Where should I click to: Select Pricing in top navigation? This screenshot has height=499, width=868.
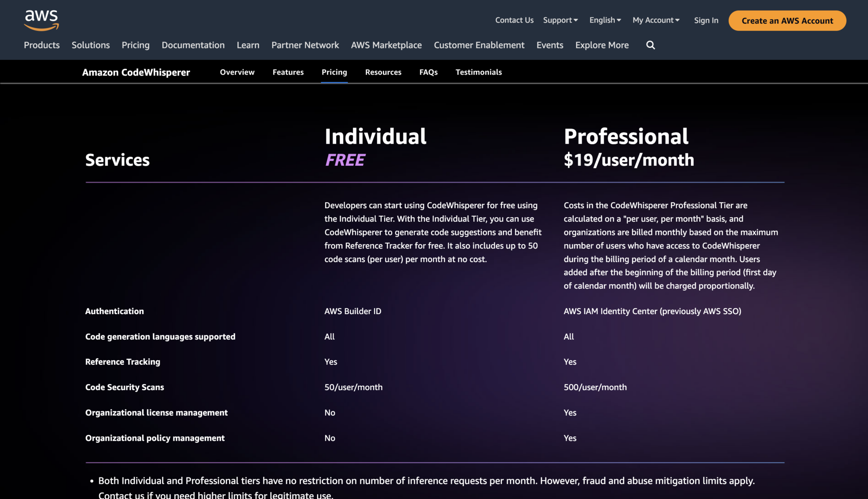coord(135,45)
